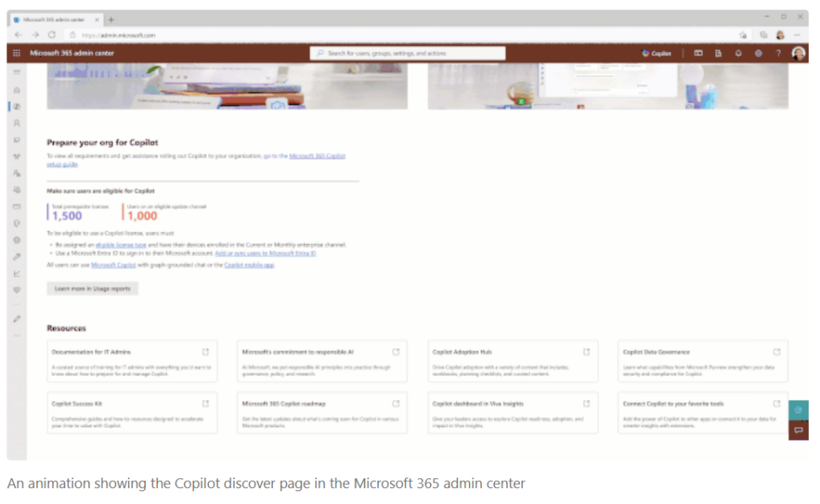Open Microsoft 365 Copilot setup guide link

(x=317, y=156)
